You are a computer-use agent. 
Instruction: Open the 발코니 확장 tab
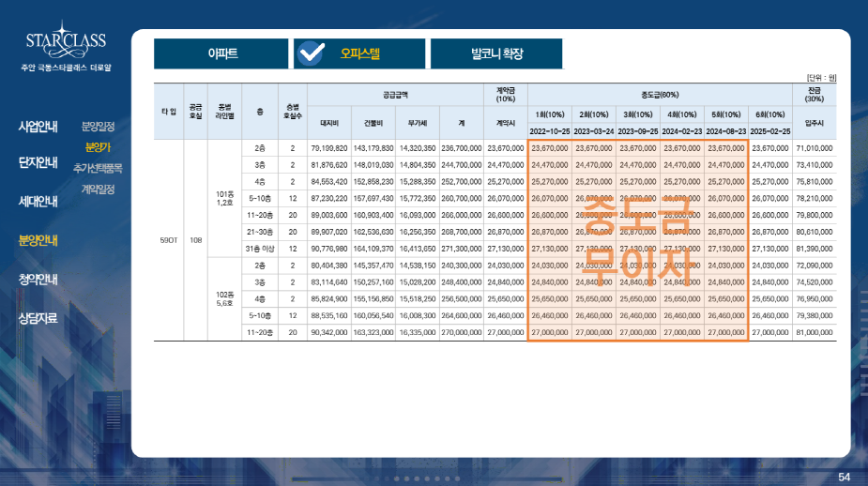(496, 53)
